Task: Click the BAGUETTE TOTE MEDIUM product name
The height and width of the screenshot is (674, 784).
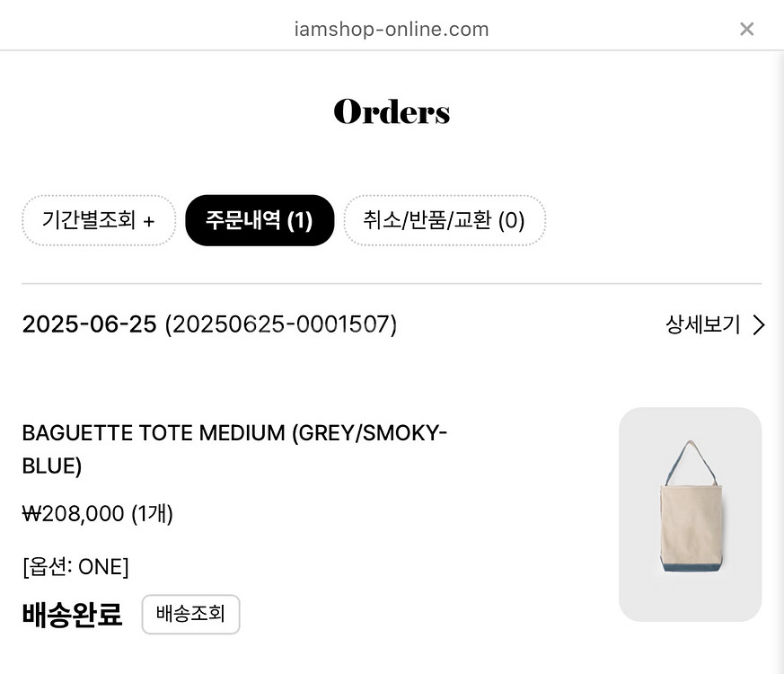Action: 154,433
